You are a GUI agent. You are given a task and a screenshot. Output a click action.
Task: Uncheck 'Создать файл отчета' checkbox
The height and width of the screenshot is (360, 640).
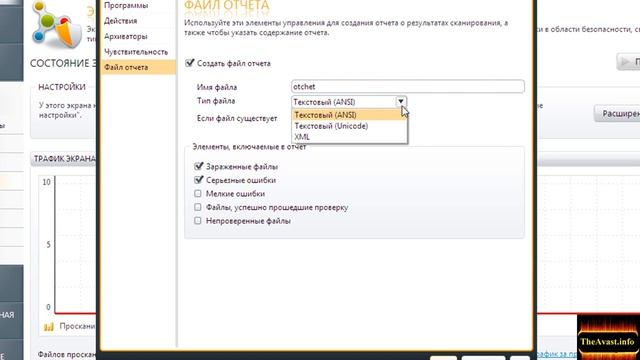[189, 63]
